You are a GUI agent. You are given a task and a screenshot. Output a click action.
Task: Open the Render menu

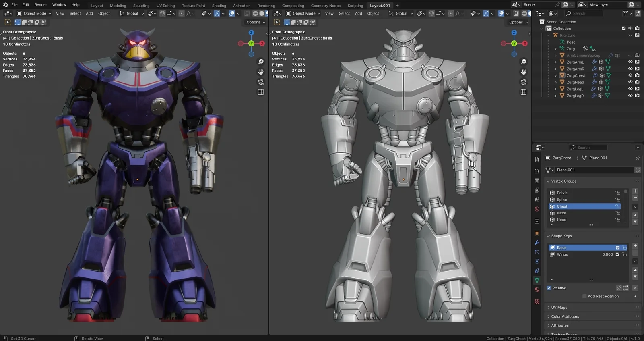click(41, 5)
